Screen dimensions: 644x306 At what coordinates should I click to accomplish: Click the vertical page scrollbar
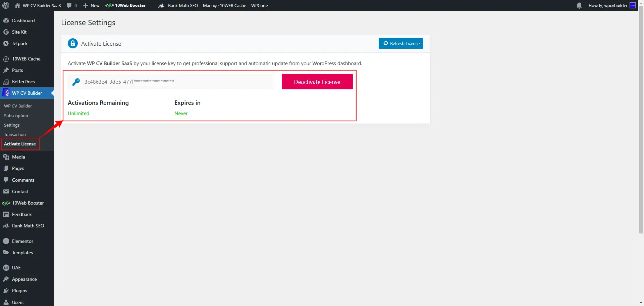click(641, 119)
